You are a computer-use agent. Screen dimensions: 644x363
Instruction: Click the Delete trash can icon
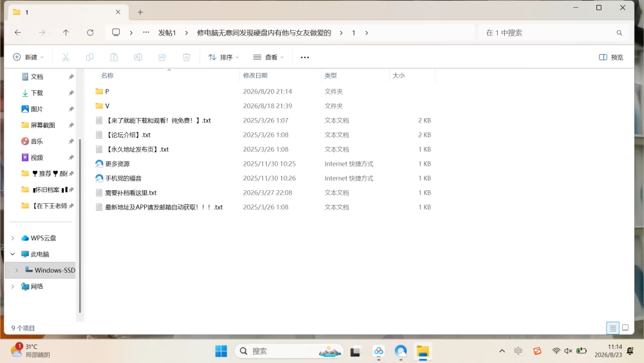pos(187,57)
